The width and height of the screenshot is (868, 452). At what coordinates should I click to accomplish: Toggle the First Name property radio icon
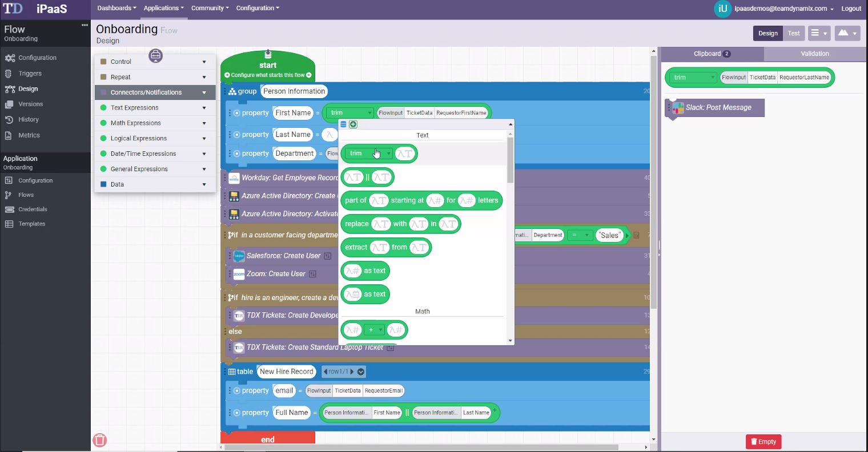pyautogui.click(x=236, y=113)
